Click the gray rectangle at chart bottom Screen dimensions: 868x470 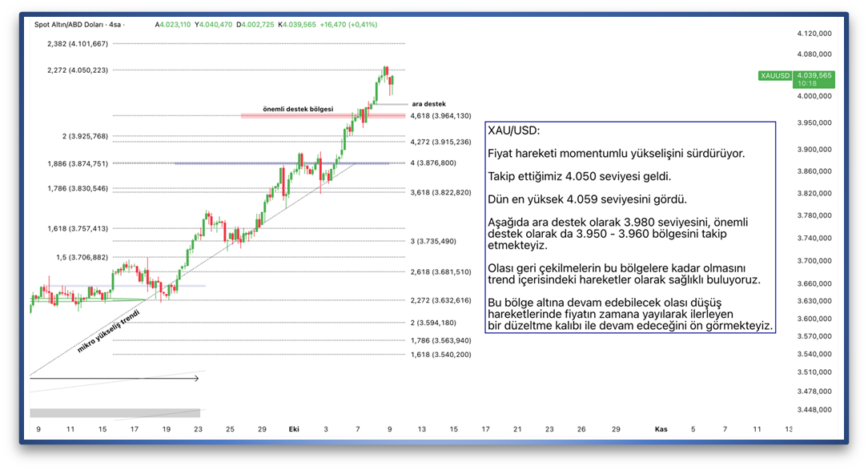pos(114,412)
